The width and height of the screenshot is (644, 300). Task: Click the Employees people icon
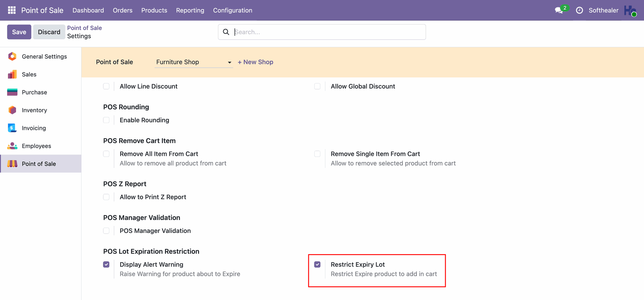point(12,146)
